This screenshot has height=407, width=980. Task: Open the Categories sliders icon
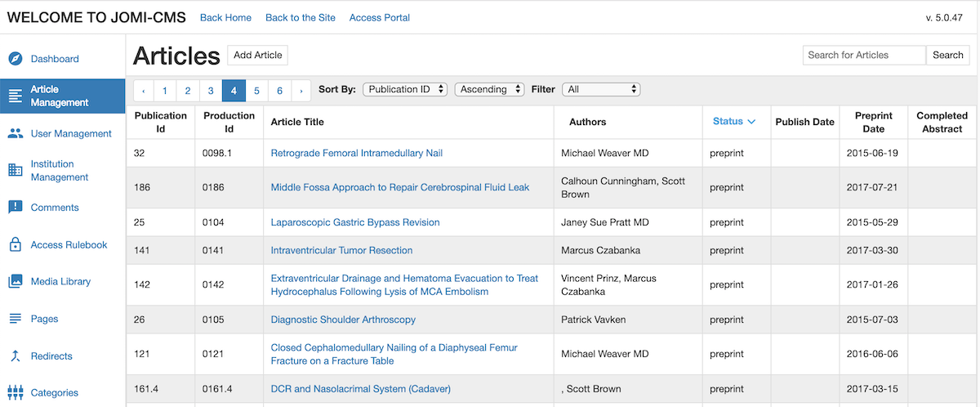tap(15, 392)
